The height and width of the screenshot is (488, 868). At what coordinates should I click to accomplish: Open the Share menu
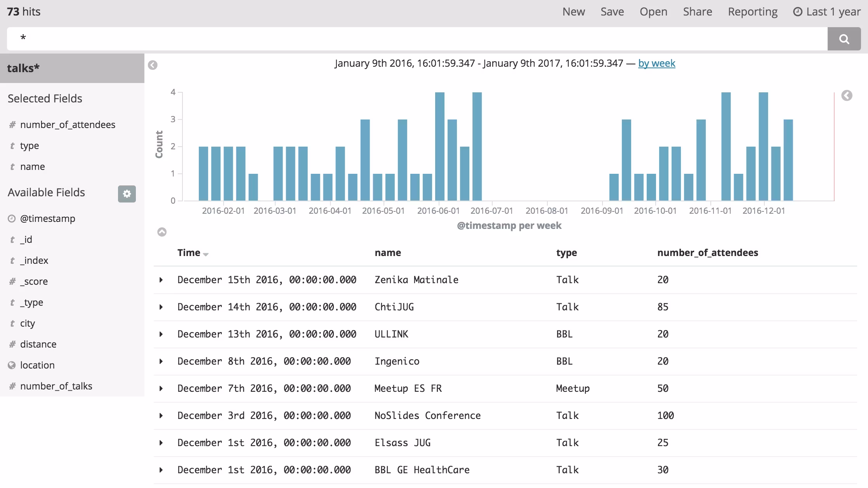(x=697, y=12)
